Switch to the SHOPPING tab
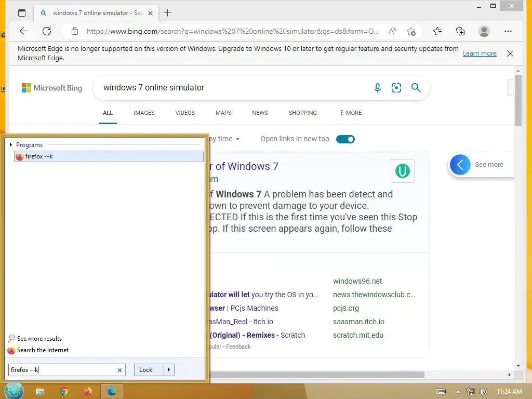This screenshot has width=532, height=399. [x=303, y=113]
